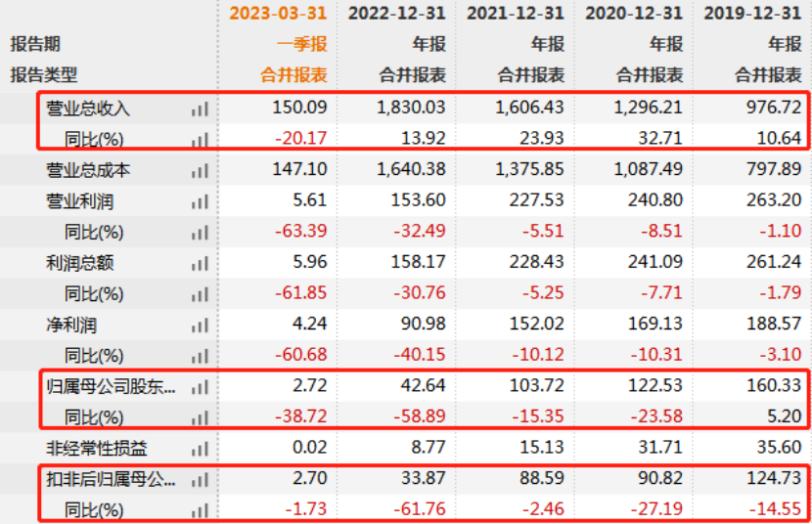
Task: Open chart icon for 同比(%) under 净利润
Action: pos(200,356)
